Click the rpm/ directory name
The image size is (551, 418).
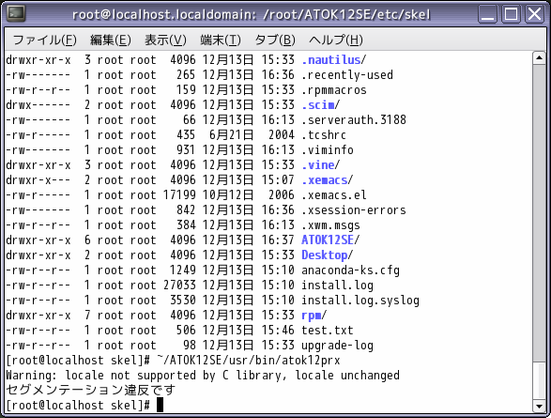314,315
